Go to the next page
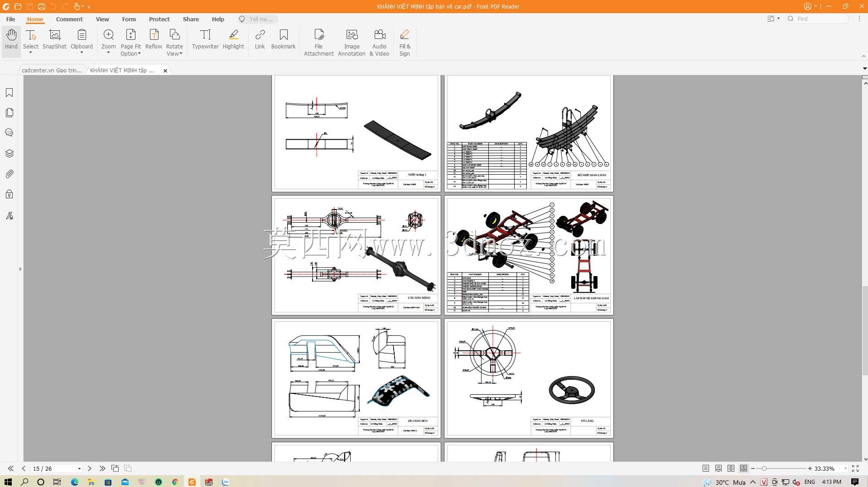 coord(89,468)
